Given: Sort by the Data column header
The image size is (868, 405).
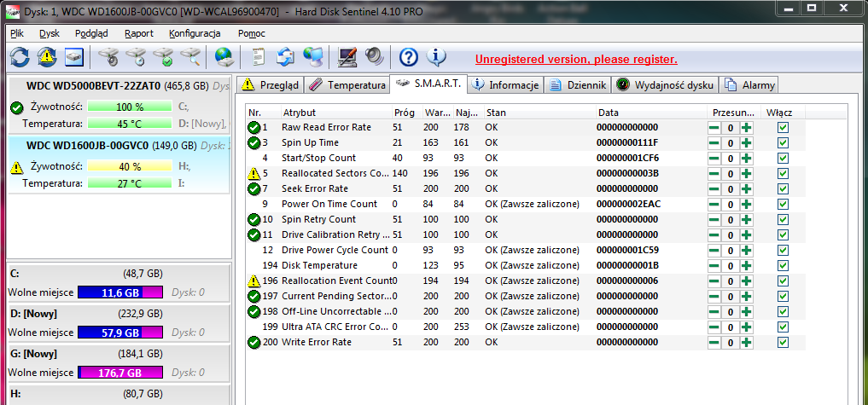Looking at the screenshot, I should point(651,113).
